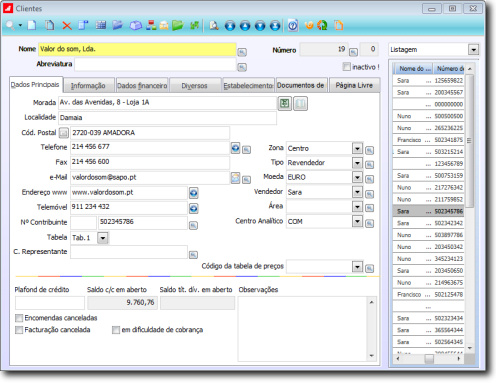496x383 pixels.
Task: Open the help question mark icon
Action: tap(293, 25)
